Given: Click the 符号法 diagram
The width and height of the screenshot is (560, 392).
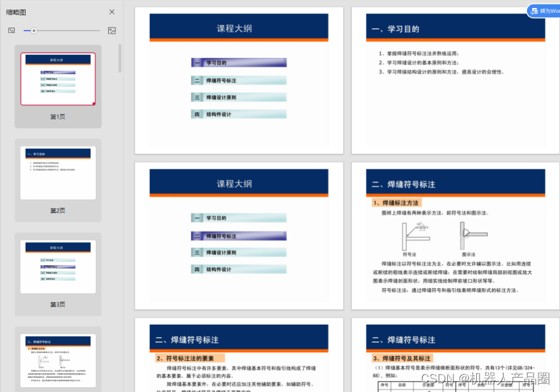Looking at the screenshot, I should (415, 236).
